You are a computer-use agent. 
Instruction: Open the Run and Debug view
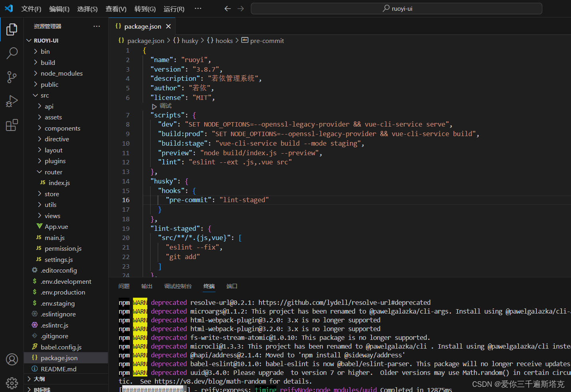[12, 101]
